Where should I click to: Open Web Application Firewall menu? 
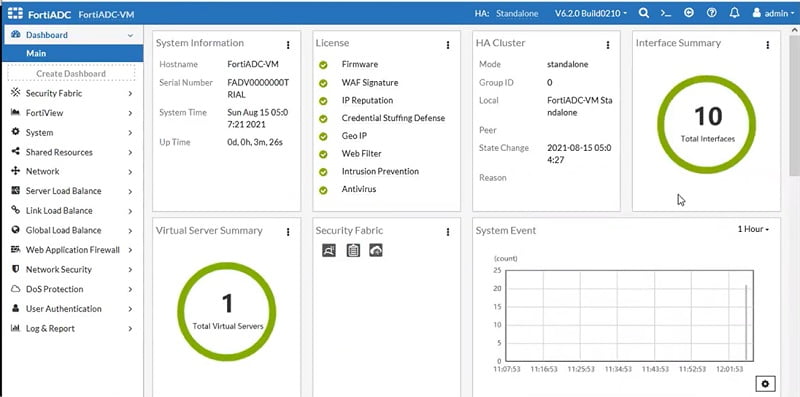click(x=71, y=250)
